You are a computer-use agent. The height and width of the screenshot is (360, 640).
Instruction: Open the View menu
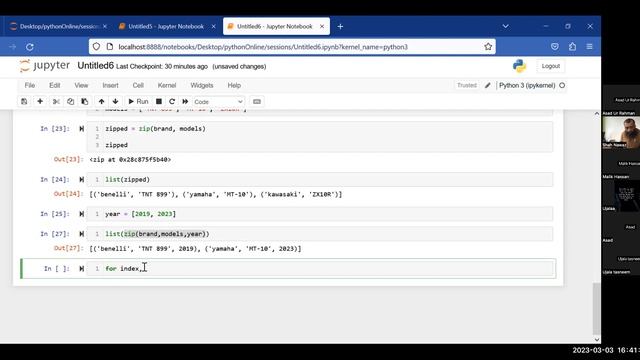(x=81, y=85)
